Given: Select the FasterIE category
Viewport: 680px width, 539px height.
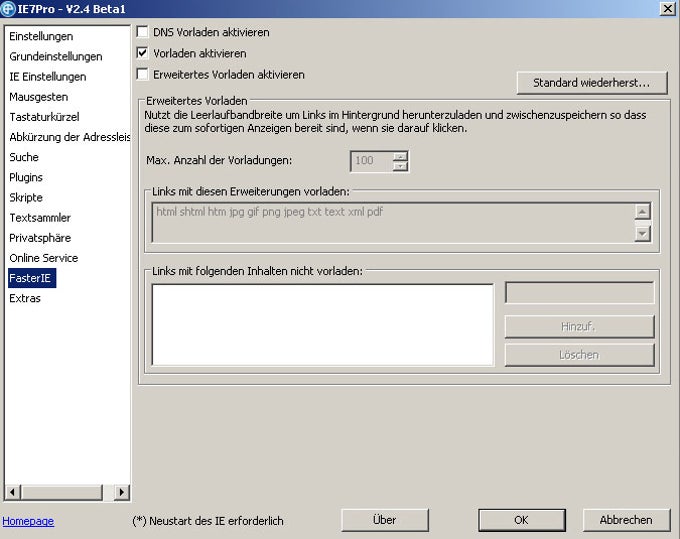Looking at the screenshot, I should point(32,278).
